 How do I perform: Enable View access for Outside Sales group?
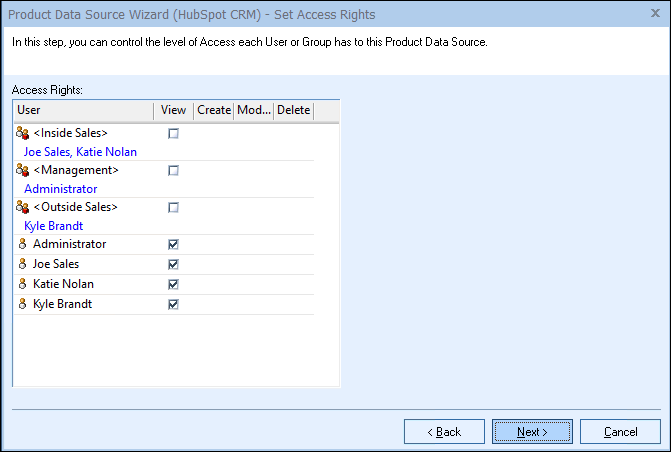tap(173, 207)
